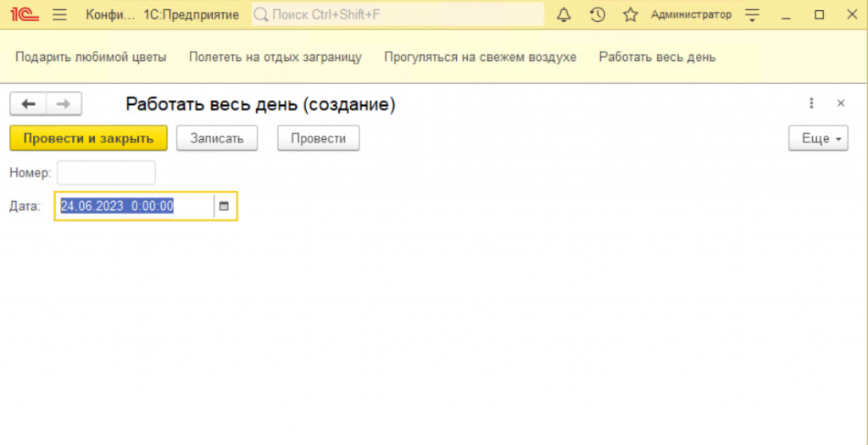Click the Записать button
The height and width of the screenshot is (445, 868).
[217, 138]
